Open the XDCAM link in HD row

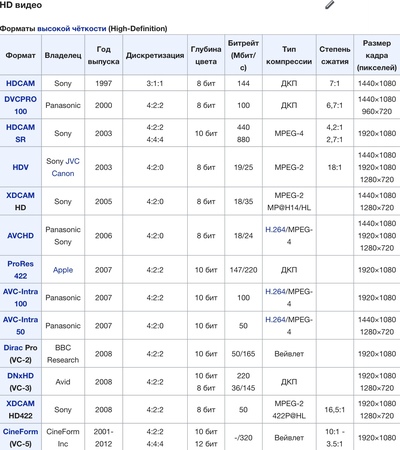pyautogui.click(x=20, y=195)
